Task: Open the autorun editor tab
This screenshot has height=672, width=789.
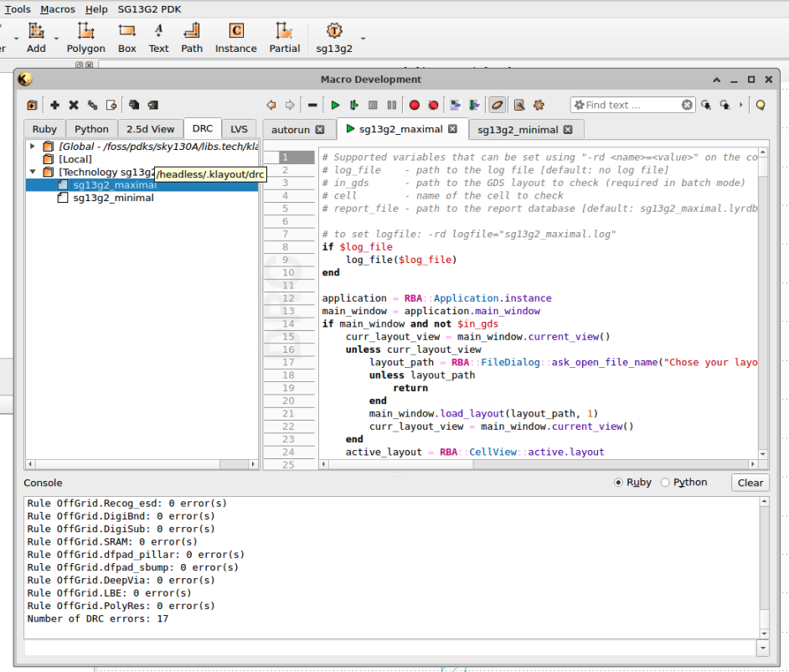Action: [x=291, y=130]
